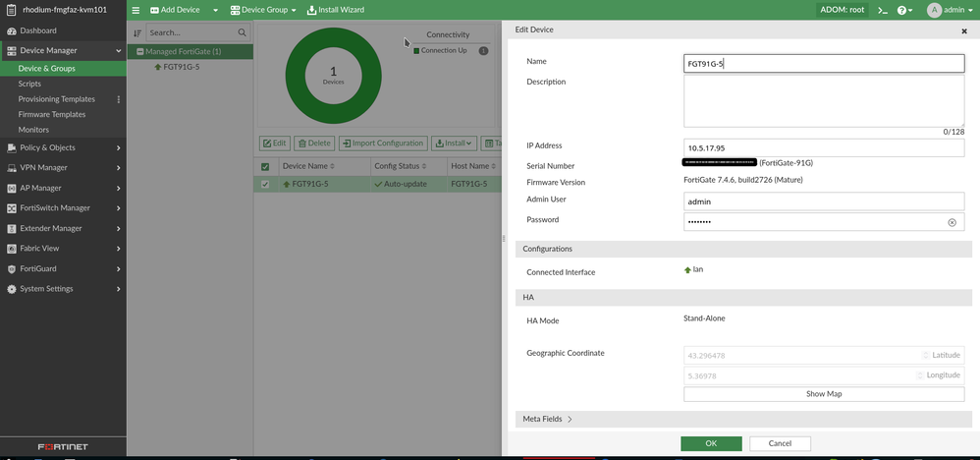Open the Add Device dropdown arrow
This screenshot has width=980, height=460.
216,10
